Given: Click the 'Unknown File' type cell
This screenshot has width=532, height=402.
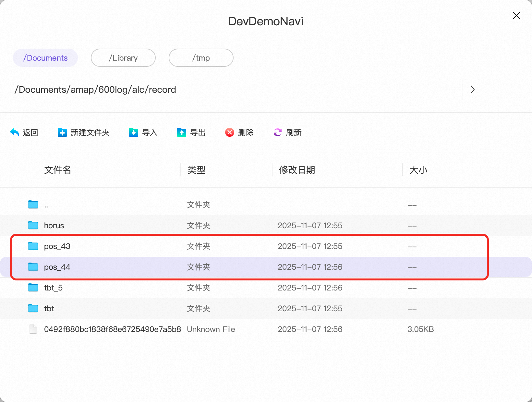Looking at the screenshot, I should click(x=211, y=329).
